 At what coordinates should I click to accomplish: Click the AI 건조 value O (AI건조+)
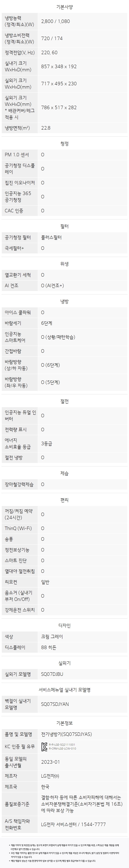coord(52,285)
